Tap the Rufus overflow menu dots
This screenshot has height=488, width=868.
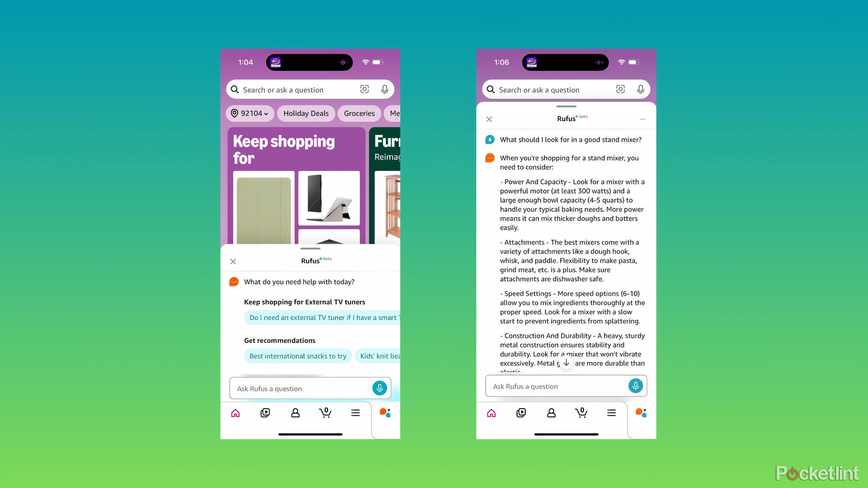tap(643, 119)
